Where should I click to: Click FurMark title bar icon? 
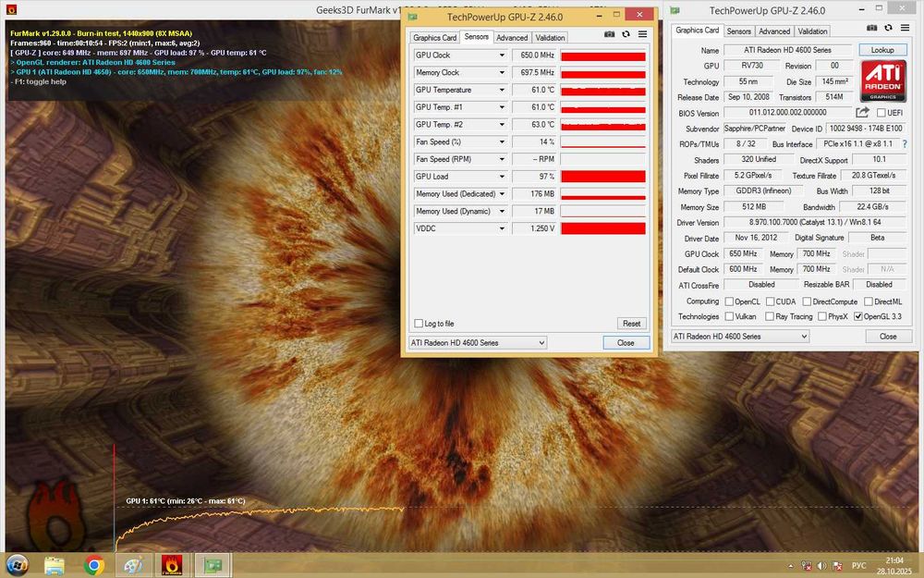10,9
